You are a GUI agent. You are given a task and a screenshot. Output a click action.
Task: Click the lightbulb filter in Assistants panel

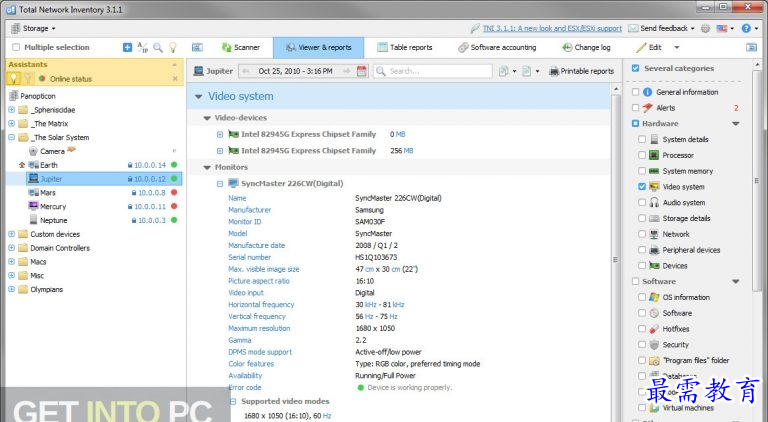point(14,78)
